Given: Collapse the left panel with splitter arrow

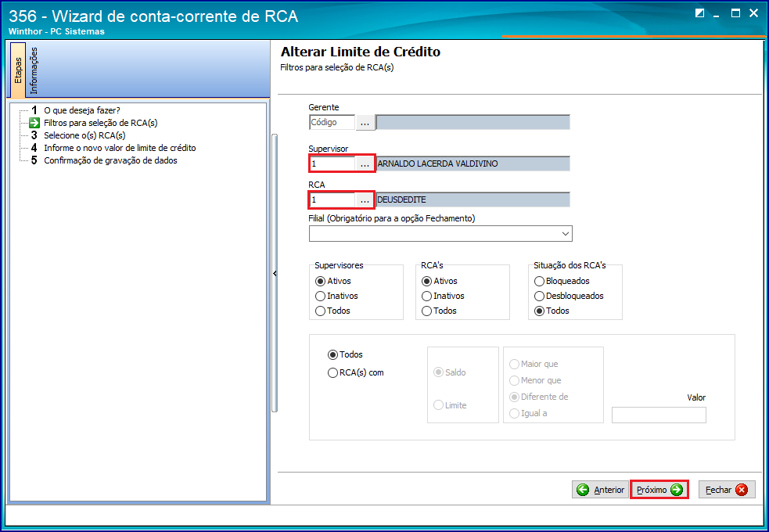Looking at the screenshot, I should click(x=275, y=273).
